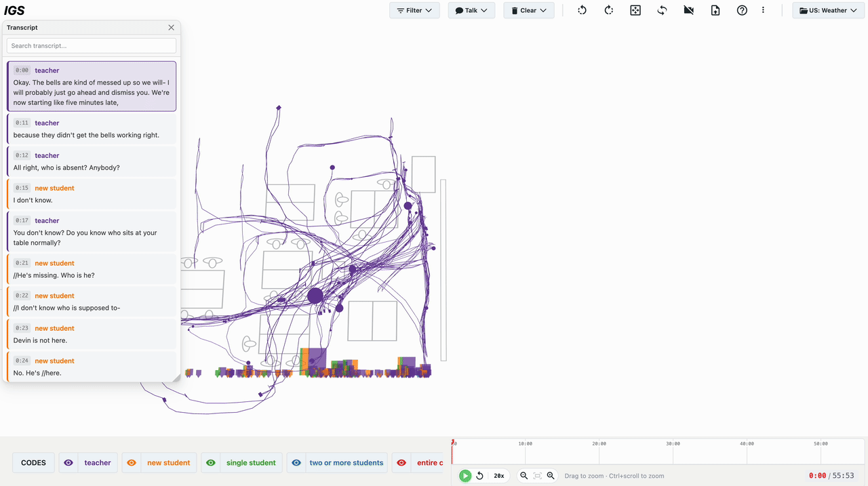Open the US: Weather dataset dropdown
The width and height of the screenshot is (868, 486).
[828, 10]
